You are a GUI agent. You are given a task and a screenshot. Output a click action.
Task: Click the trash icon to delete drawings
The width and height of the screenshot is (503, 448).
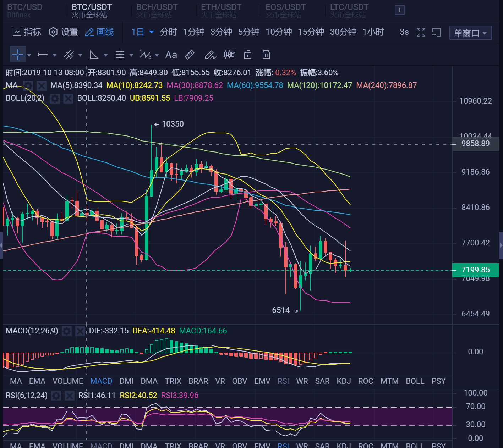(266, 55)
